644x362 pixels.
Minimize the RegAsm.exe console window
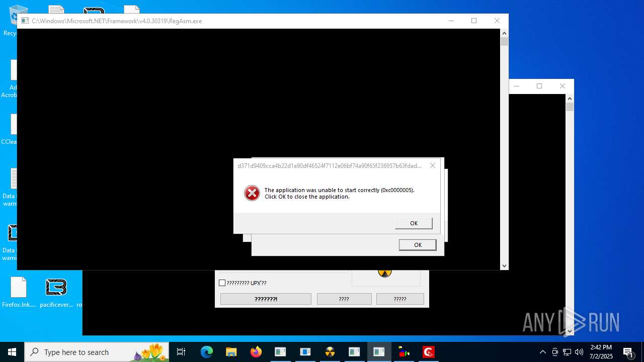pyautogui.click(x=451, y=21)
